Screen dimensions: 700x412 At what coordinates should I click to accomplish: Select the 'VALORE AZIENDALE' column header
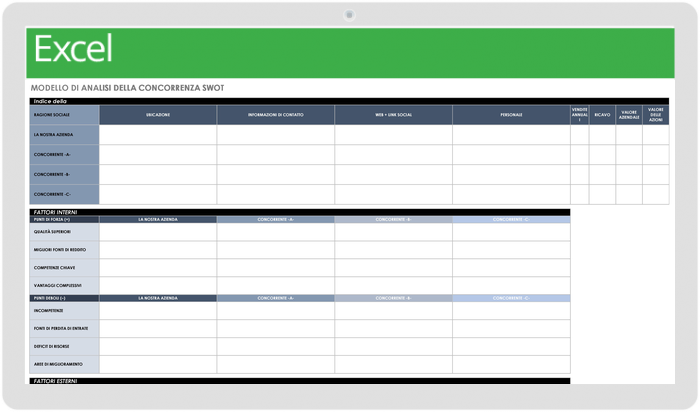point(629,115)
